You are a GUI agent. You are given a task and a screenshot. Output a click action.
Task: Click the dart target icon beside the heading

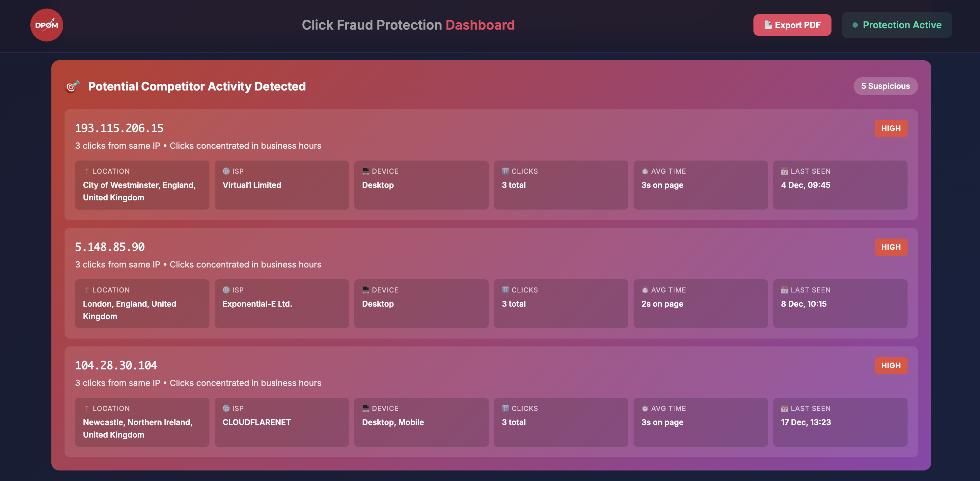pyautogui.click(x=73, y=87)
